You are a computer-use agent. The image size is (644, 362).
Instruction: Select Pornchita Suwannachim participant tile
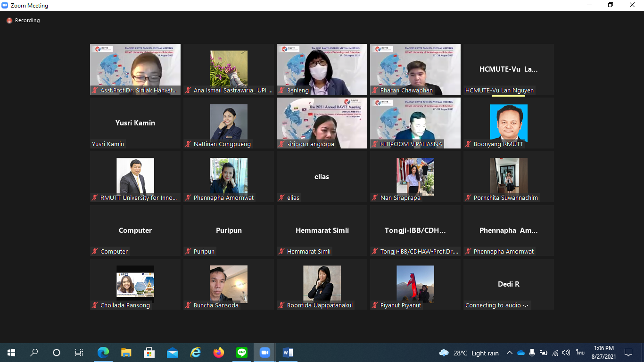click(x=509, y=177)
